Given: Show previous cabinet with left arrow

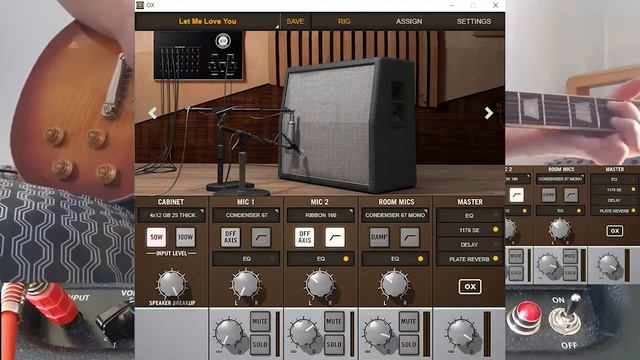Looking at the screenshot, I should point(153,113).
